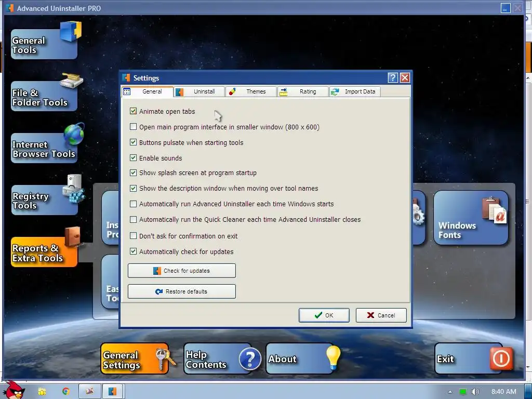This screenshot has height=399, width=532.
Task: Click the clock showing 8:40 AM
Action: coord(503,392)
